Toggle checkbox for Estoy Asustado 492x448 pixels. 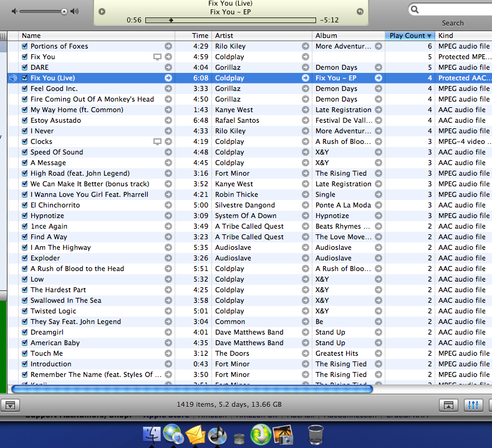click(25, 120)
